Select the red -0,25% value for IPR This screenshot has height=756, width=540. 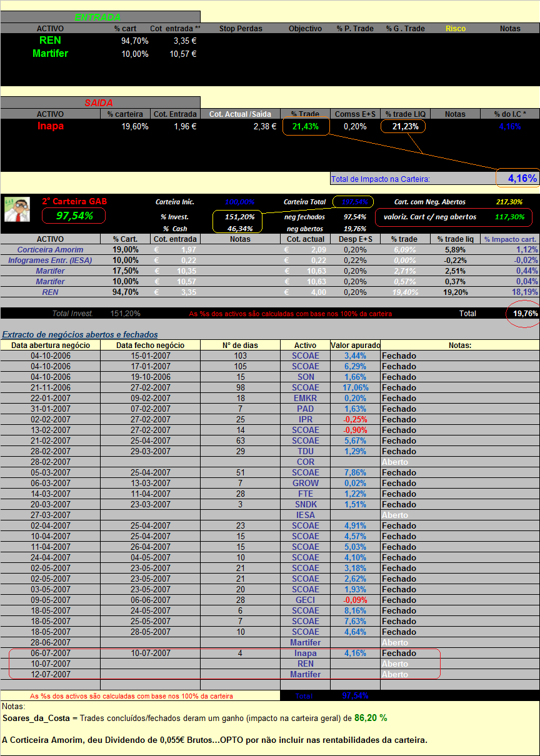pyautogui.click(x=356, y=420)
